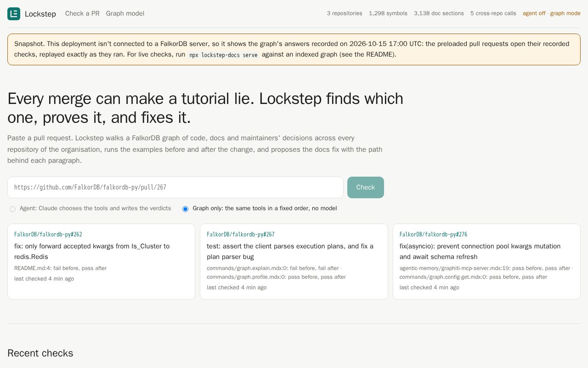Click the 'npx lockstep-docs serve' command text
The width and height of the screenshot is (588, 368).
pos(224,55)
